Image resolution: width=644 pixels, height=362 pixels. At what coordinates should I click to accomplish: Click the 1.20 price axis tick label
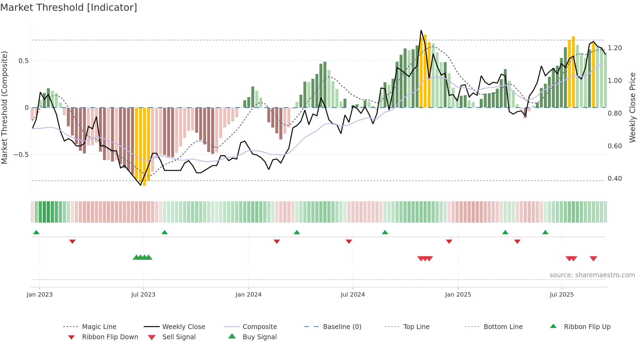(x=615, y=48)
